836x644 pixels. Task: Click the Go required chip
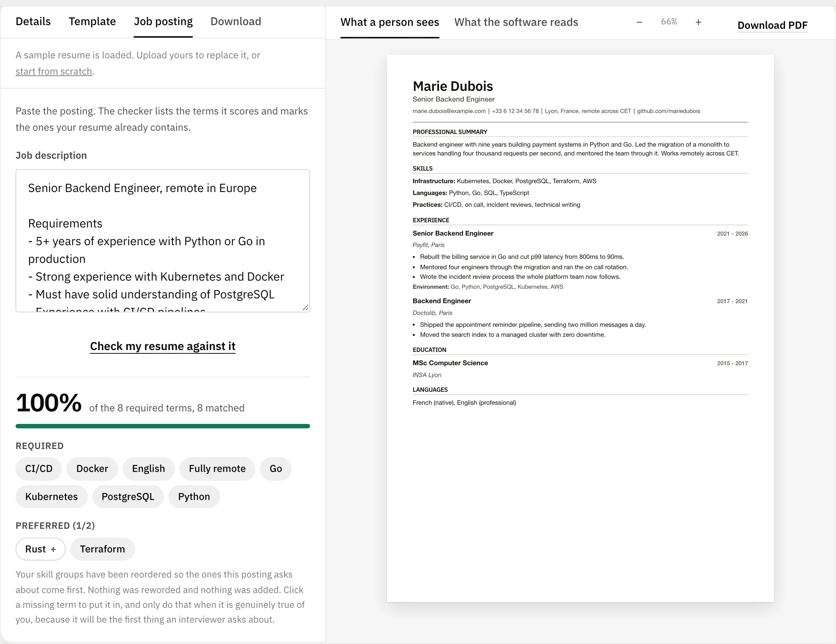tap(275, 469)
